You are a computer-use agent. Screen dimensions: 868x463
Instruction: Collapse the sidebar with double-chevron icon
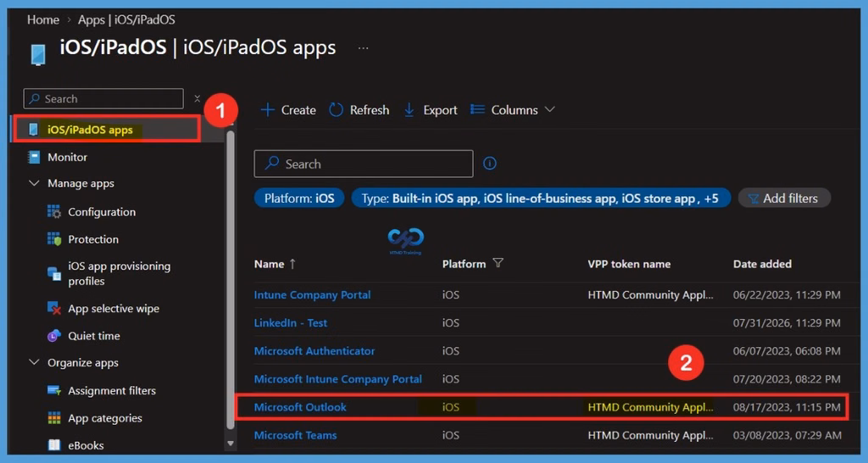(x=197, y=98)
